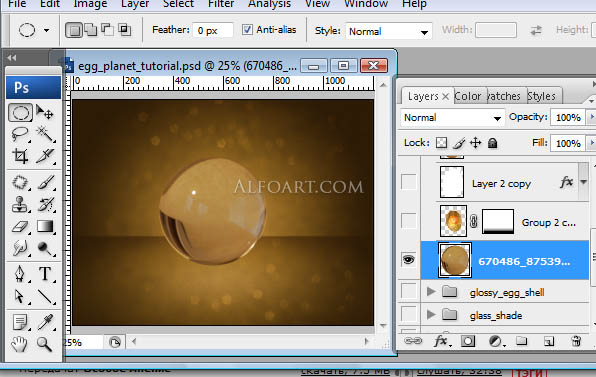This screenshot has width=596, height=377.
Task: Select the Line tool
Action: [45, 296]
